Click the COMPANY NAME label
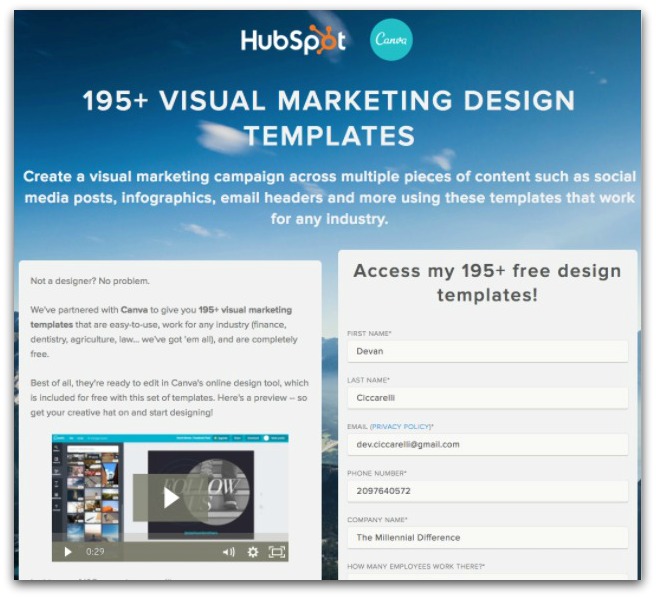The width and height of the screenshot is (656, 598). [377, 520]
